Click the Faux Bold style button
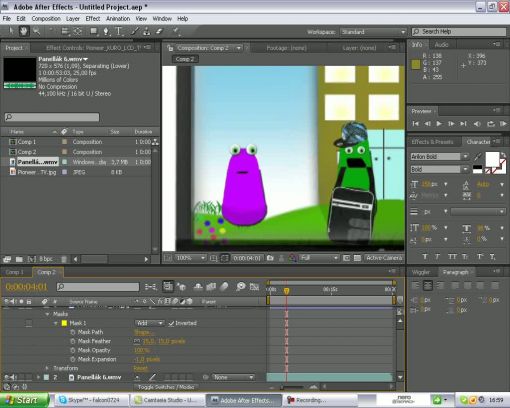The height and width of the screenshot is (408, 510). click(x=425, y=256)
